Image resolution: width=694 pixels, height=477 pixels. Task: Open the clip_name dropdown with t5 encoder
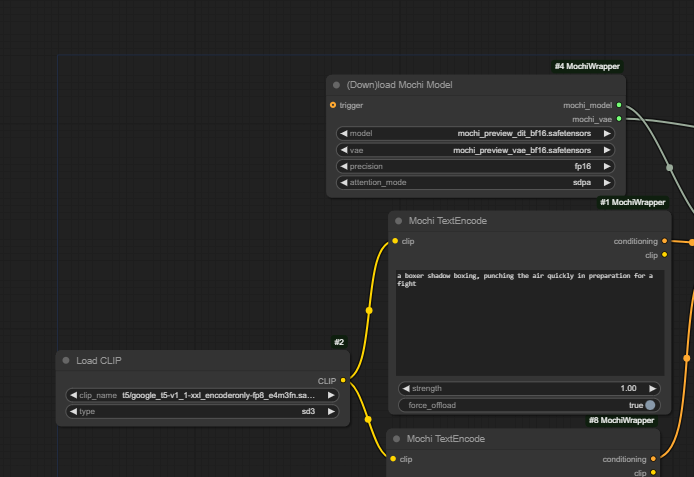pyautogui.click(x=202, y=395)
